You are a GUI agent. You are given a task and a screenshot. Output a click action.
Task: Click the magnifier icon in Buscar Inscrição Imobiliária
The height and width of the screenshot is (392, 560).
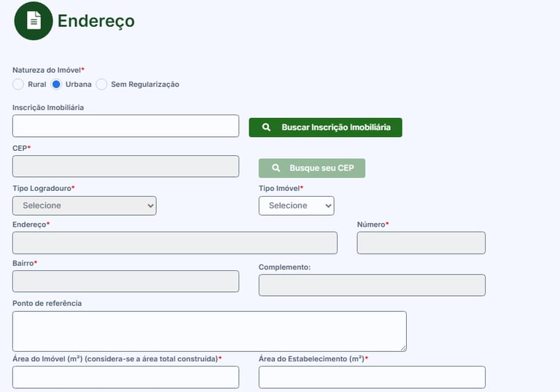pos(266,127)
